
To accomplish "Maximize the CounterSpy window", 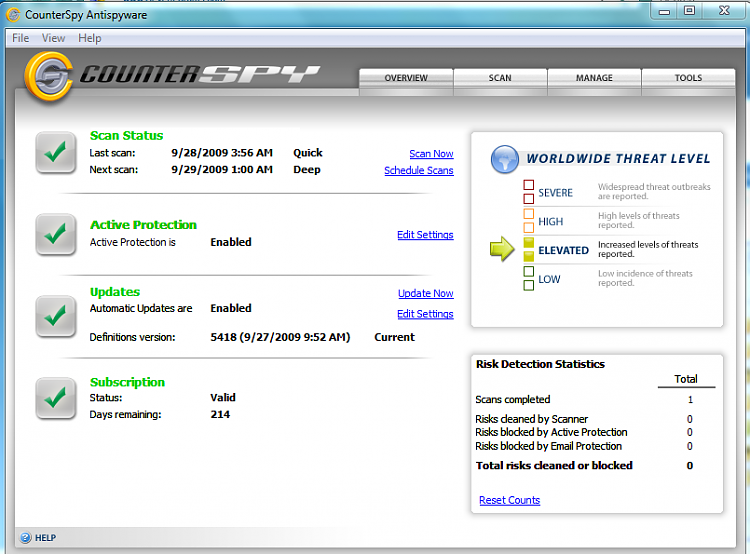I will click(x=689, y=11).
